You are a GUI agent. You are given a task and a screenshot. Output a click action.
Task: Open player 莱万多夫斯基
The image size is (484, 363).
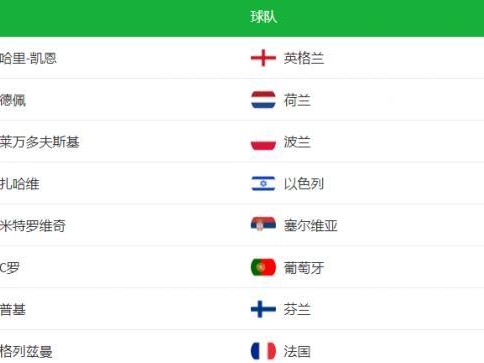pyautogui.click(x=40, y=142)
